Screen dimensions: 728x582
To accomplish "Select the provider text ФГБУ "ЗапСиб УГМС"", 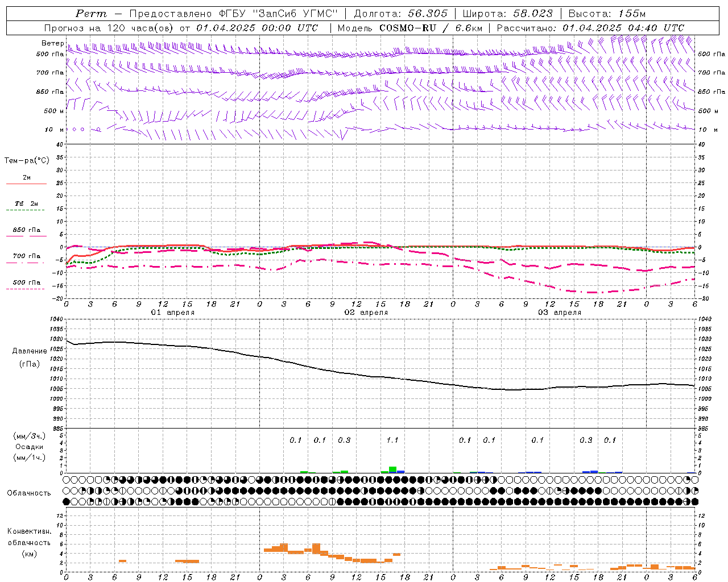I will click(278, 14).
